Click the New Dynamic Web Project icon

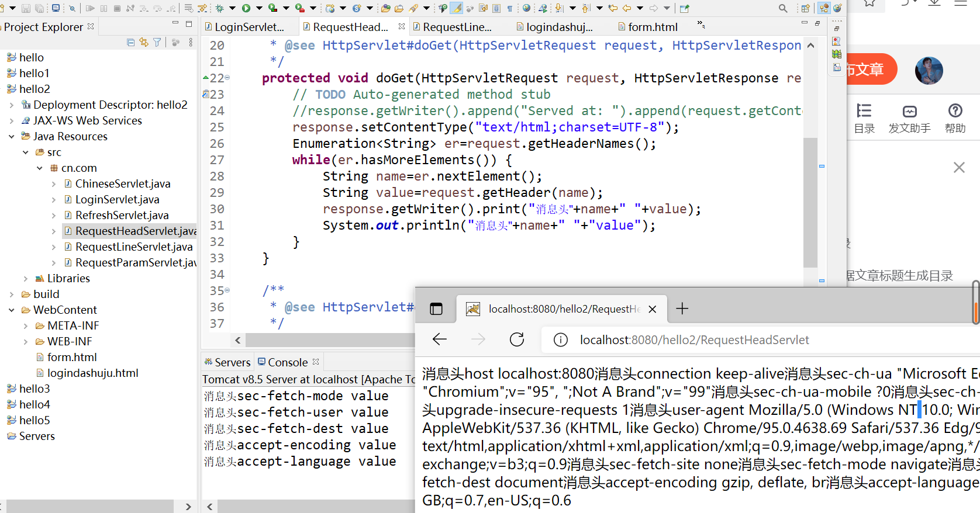[x=330, y=8]
